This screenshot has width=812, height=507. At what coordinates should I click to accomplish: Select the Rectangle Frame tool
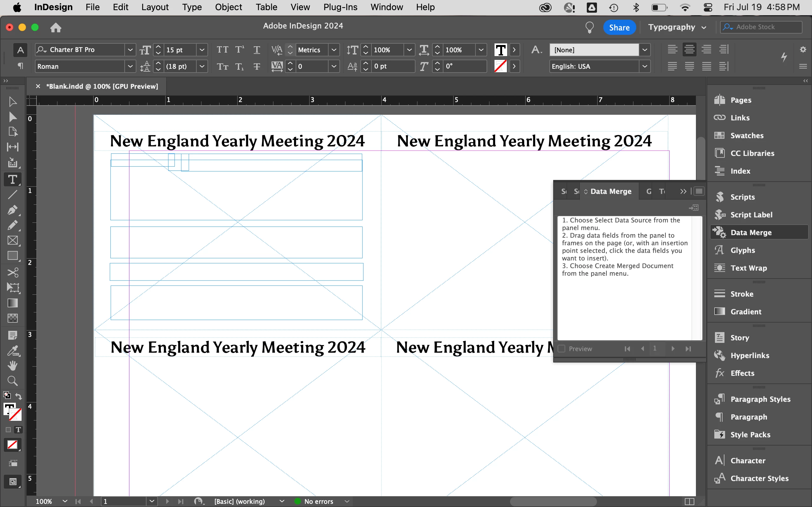12,241
